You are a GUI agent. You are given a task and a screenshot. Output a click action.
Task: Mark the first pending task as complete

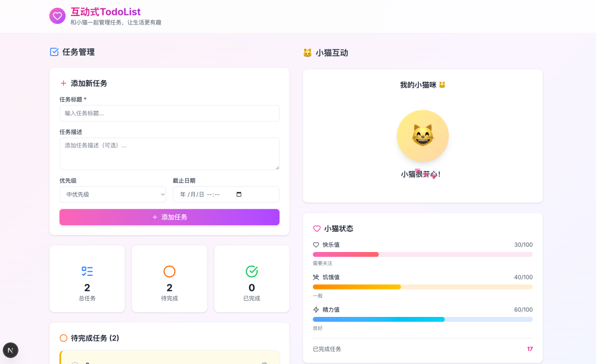74,362
